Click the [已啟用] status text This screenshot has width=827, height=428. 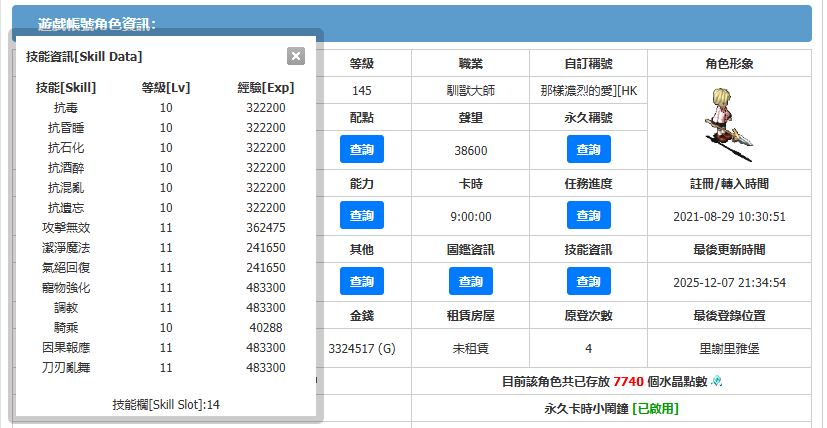pos(655,408)
